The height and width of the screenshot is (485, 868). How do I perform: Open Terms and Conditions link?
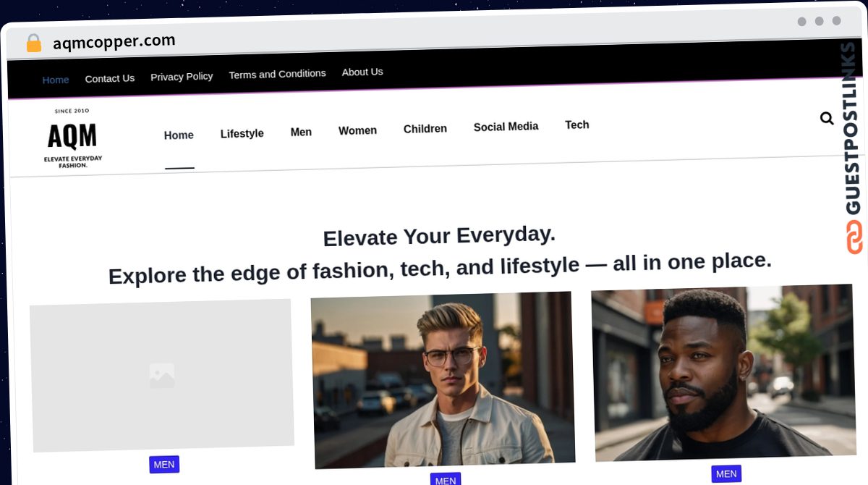(x=277, y=74)
